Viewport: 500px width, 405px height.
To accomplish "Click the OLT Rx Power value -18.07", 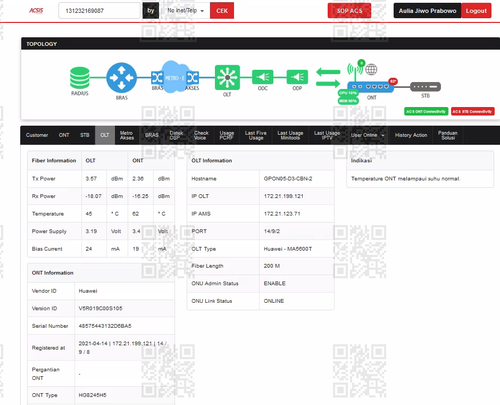I will click(93, 196).
